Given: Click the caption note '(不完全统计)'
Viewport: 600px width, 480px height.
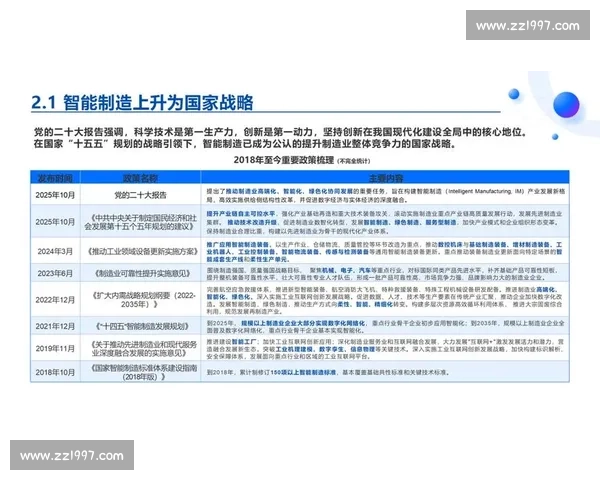Looking at the screenshot, I should point(354,161).
